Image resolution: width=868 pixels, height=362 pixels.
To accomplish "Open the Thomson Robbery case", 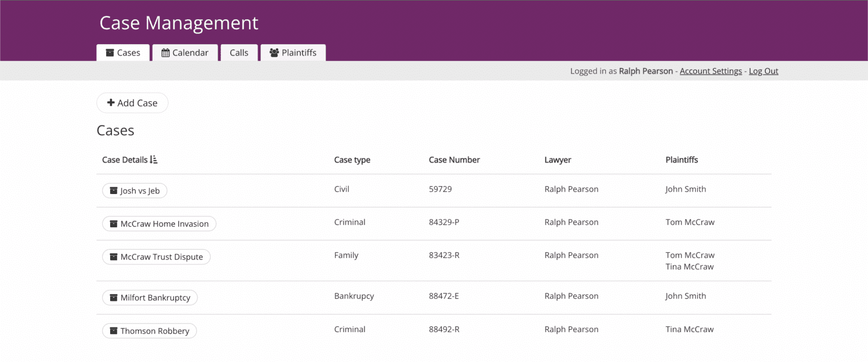I will click(149, 331).
